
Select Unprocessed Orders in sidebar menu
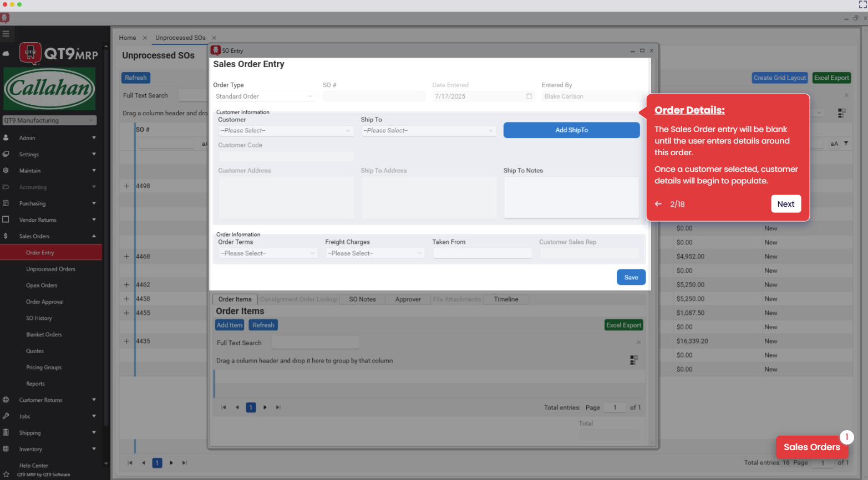pyautogui.click(x=50, y=269)
